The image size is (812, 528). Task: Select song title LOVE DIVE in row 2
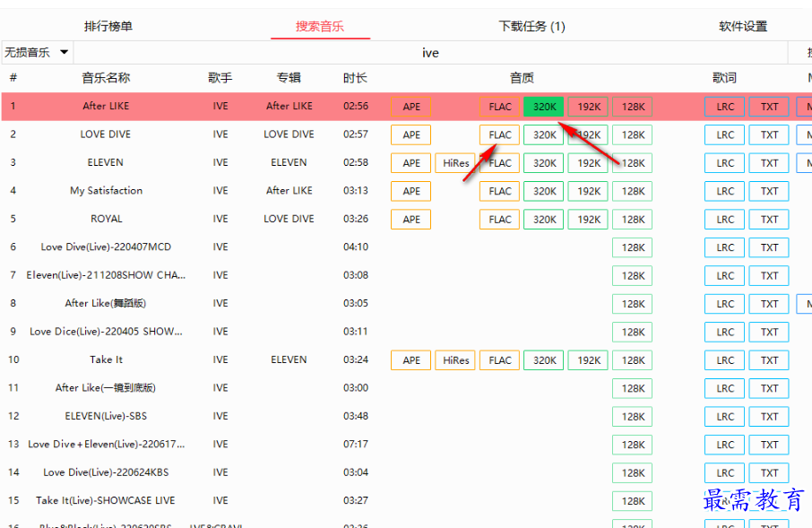(x=106, y=134)
